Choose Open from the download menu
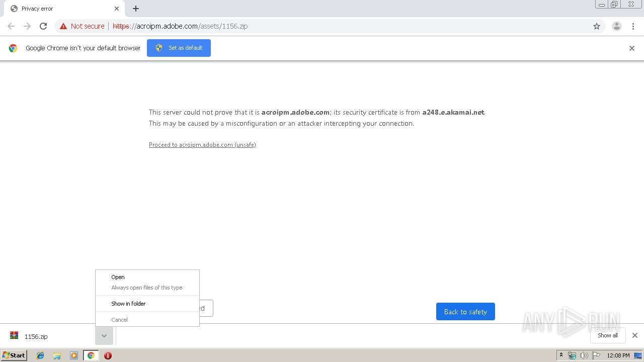The image size is (644, 362). 147,277
